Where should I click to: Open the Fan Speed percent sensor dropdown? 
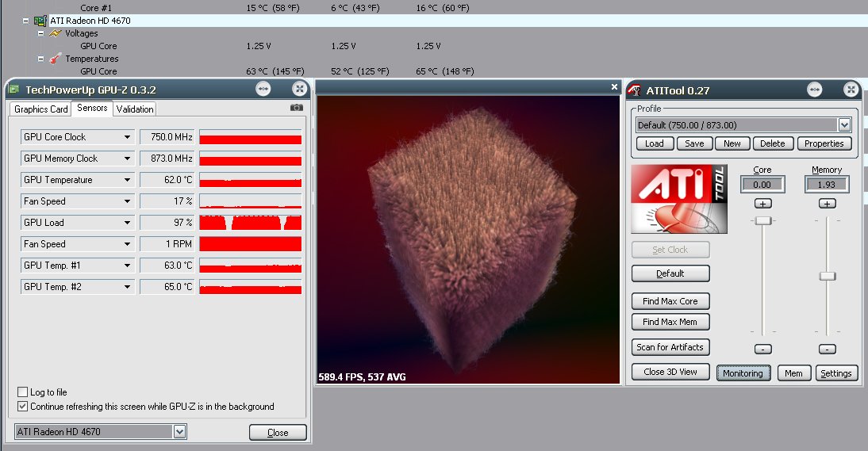click(x=127, y=201)
